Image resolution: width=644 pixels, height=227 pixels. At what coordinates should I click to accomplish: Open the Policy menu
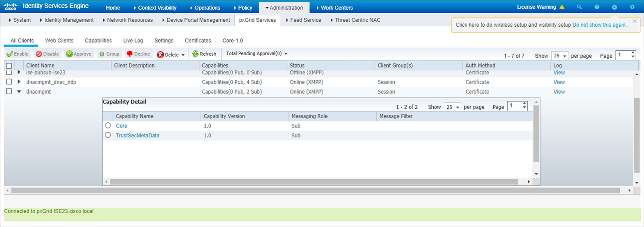click(243, 8)
